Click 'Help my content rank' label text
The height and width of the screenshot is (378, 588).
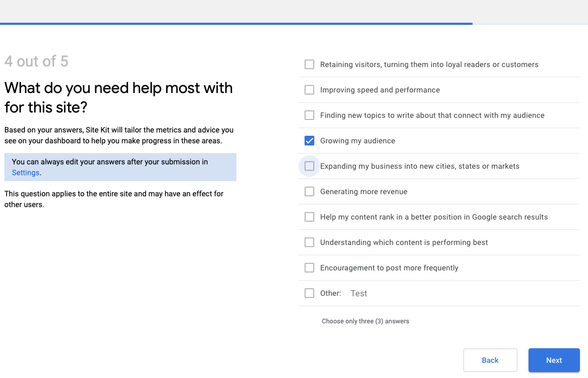click(x=434, y=217)
